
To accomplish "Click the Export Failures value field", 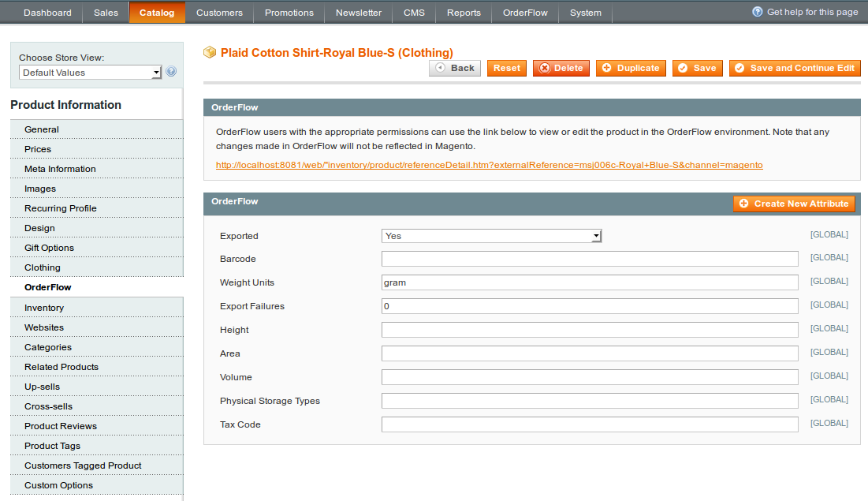I will (589, 306).
